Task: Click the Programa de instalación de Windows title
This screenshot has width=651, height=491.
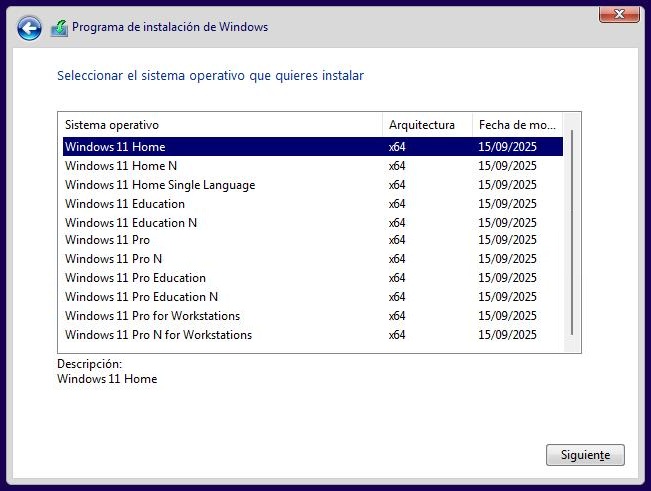Action: 170,27
